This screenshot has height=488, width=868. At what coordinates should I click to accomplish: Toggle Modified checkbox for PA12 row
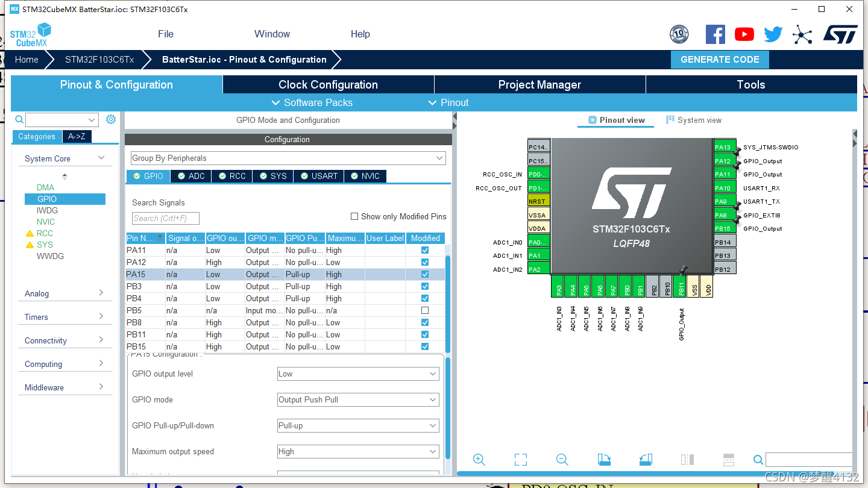[425, 262]
